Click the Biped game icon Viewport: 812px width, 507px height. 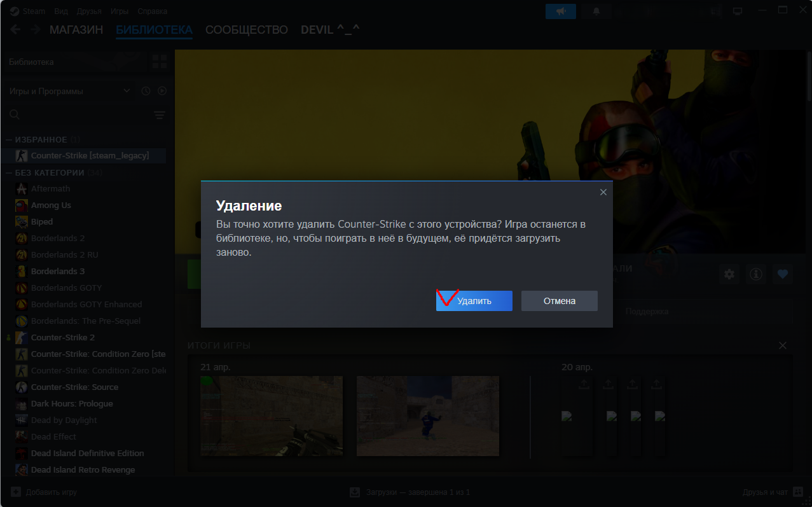click(21, 221)
